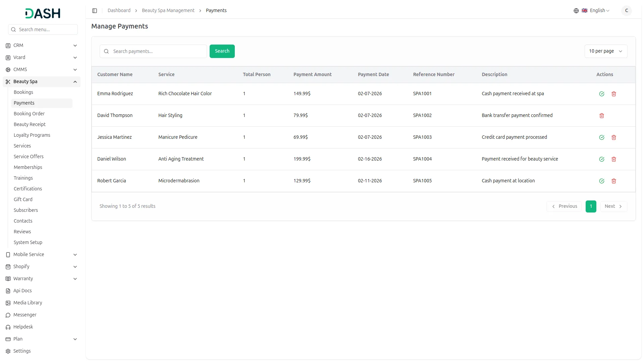The width and height of the screenshot is (644, 362).
Task: Go to Loyalty Programs menu item
Action: pyautogui.click(x=32, y=135)
